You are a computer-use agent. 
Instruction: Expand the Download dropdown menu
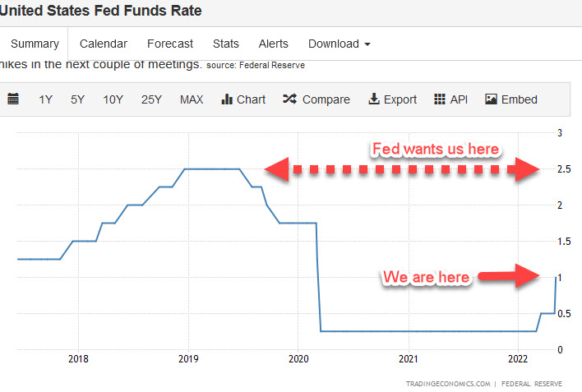(x=339, y=44)
